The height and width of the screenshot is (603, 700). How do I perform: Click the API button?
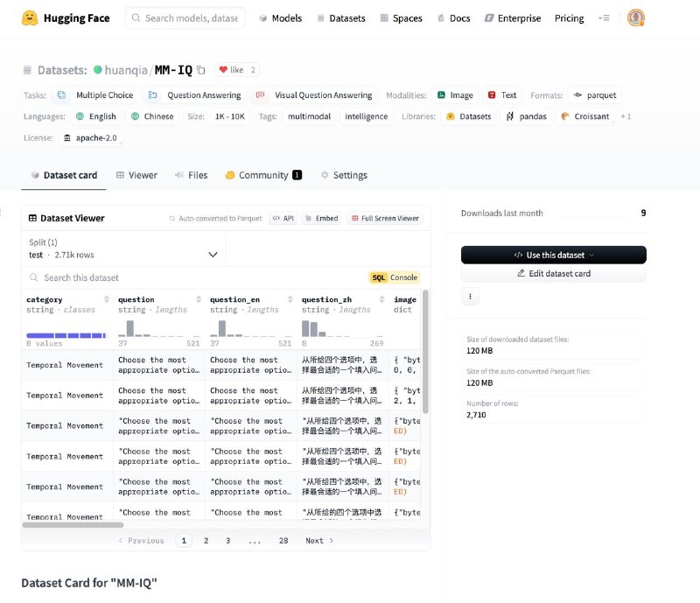(283, 219)
